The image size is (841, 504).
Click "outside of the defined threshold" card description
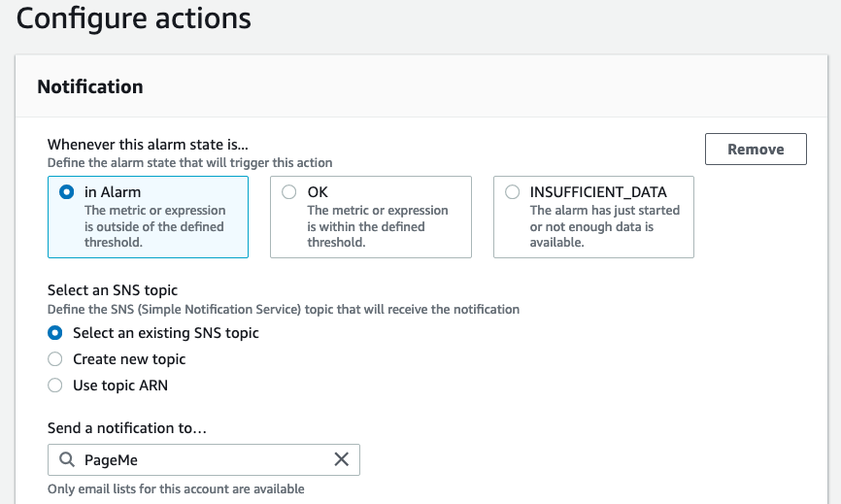[x=154, y=226]
